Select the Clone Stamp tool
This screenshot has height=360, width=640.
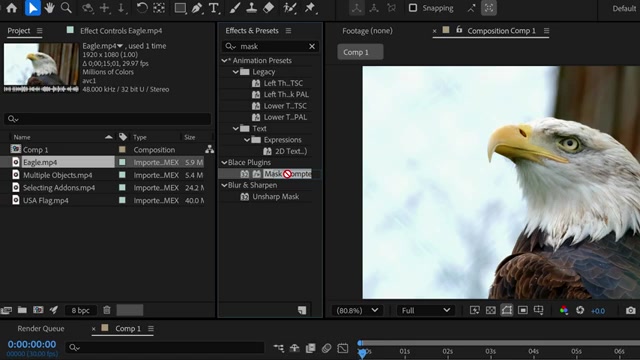pyautogui.click(x=251, y=8)
